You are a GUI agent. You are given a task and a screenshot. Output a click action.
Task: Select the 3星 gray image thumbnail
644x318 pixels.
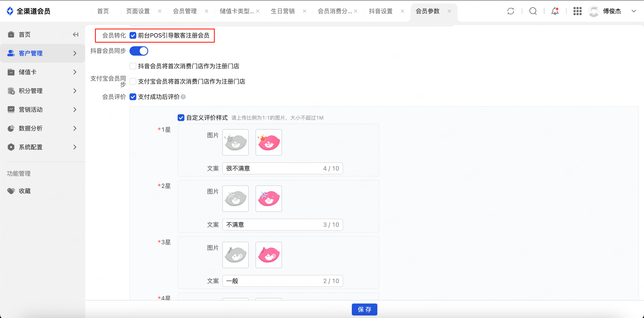236,255
